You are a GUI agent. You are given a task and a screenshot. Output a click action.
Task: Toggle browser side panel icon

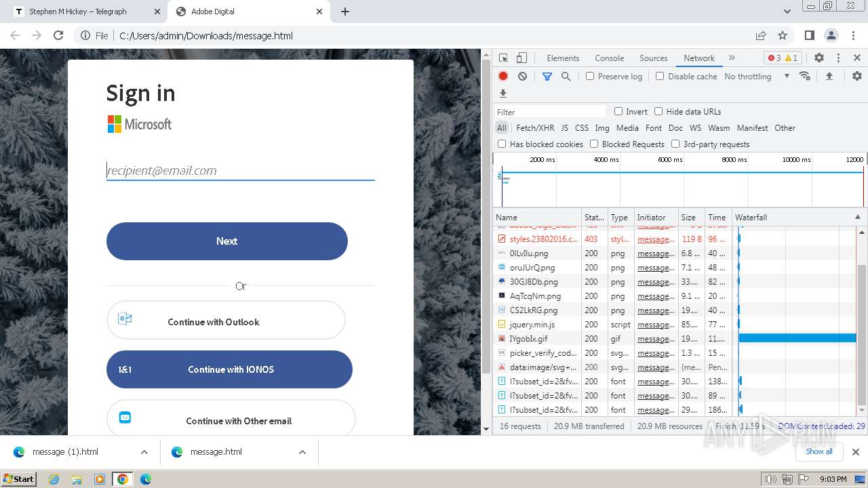tap(810, 35)
